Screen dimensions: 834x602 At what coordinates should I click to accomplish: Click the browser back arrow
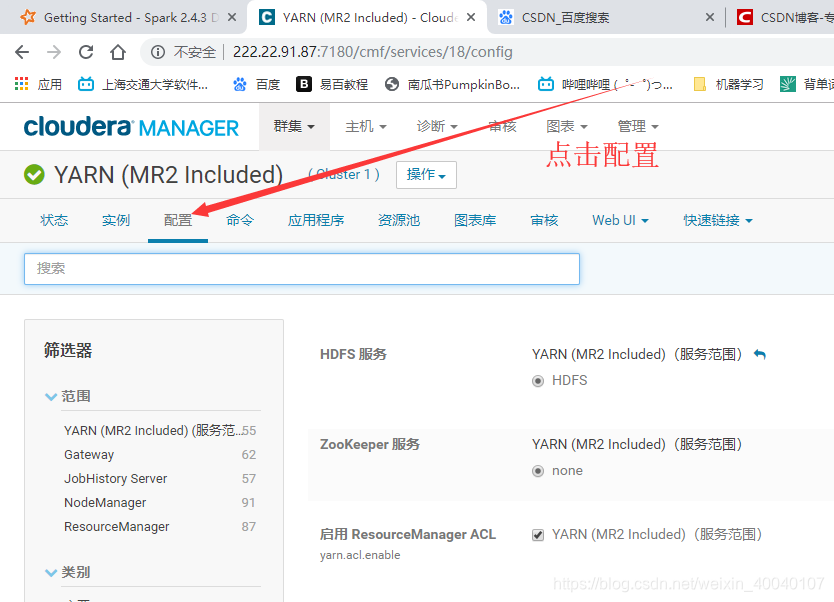click(x=22, y=52)
